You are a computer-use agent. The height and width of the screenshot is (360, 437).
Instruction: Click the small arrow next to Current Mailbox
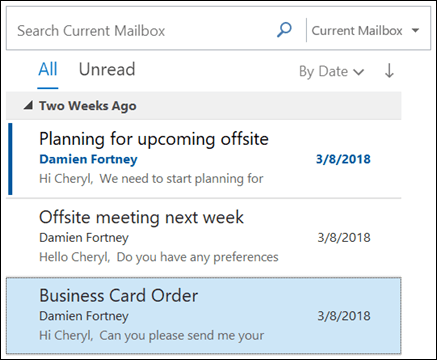(x=415, y=31)
